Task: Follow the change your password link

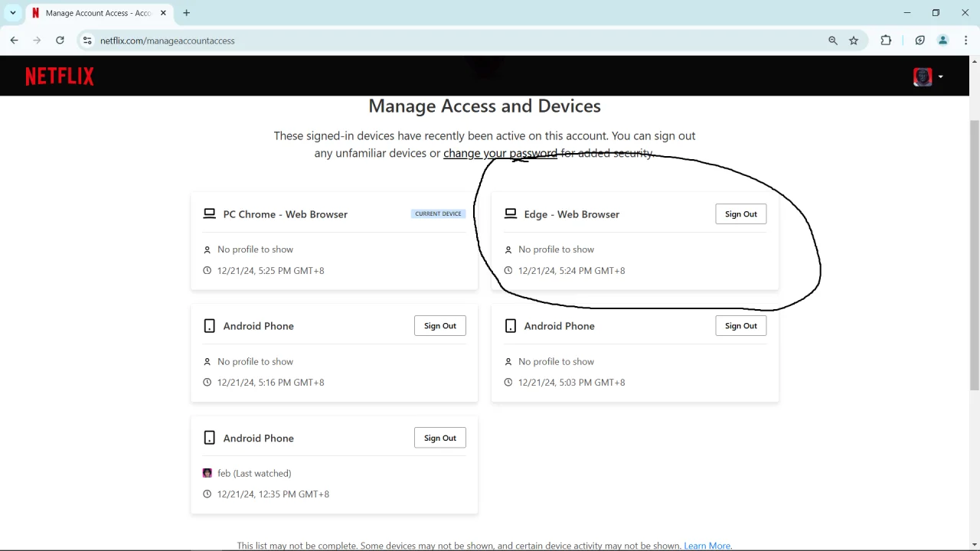Action: [x=500, y=153]
